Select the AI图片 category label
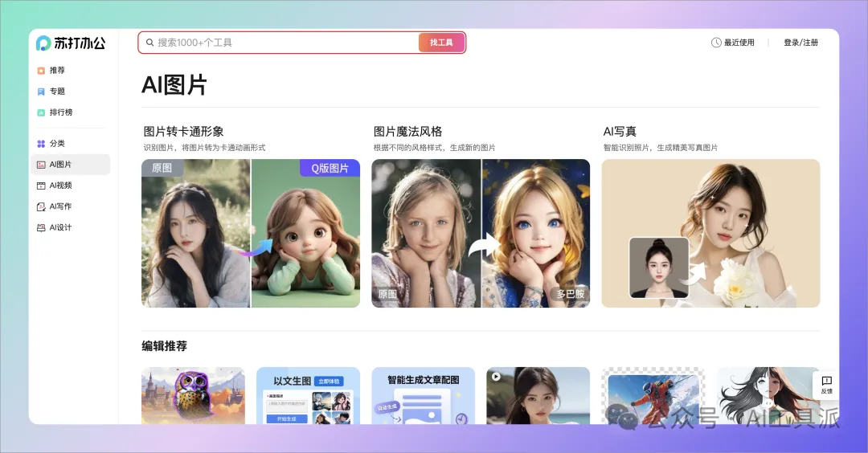 click(x=60, y=165)
